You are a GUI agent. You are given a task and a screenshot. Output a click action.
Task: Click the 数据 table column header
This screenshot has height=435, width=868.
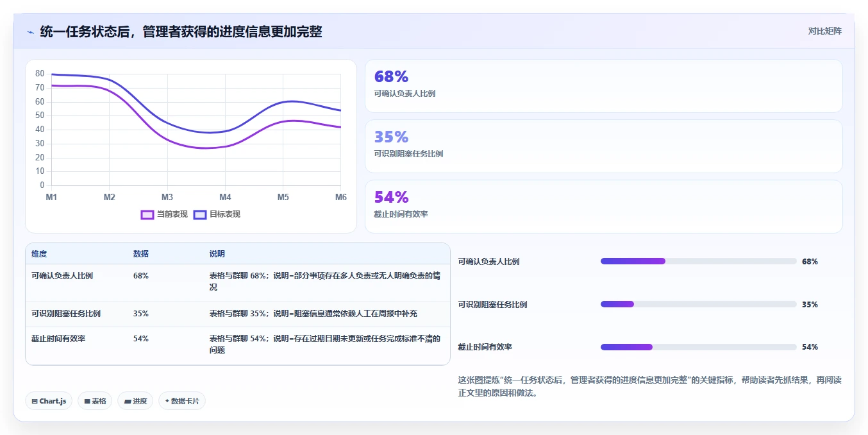(141, 254)
